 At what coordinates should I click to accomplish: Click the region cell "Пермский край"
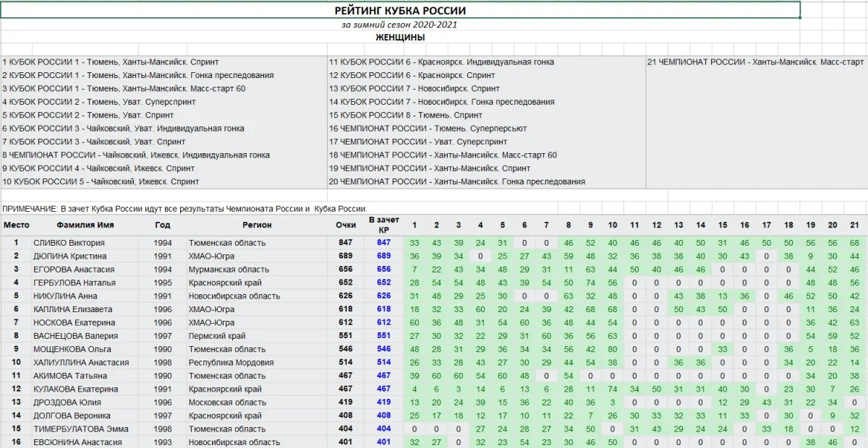tap(217, 336)
